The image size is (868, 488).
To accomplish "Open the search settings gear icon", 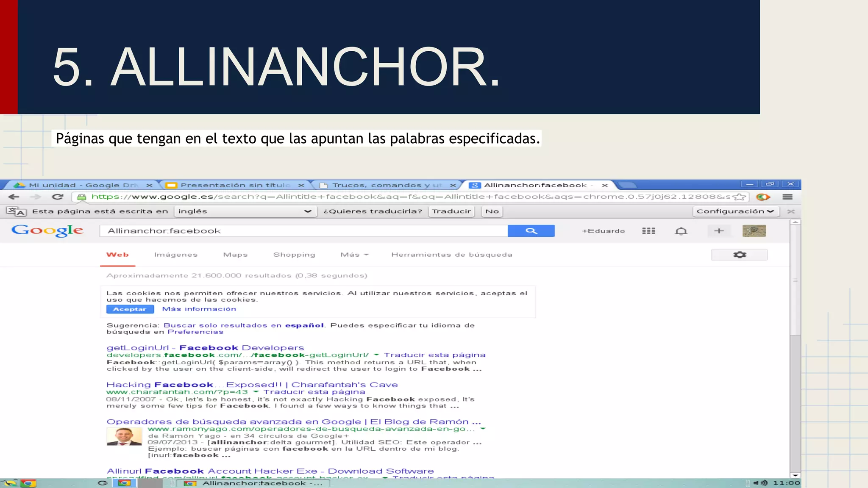I will 740,255.
